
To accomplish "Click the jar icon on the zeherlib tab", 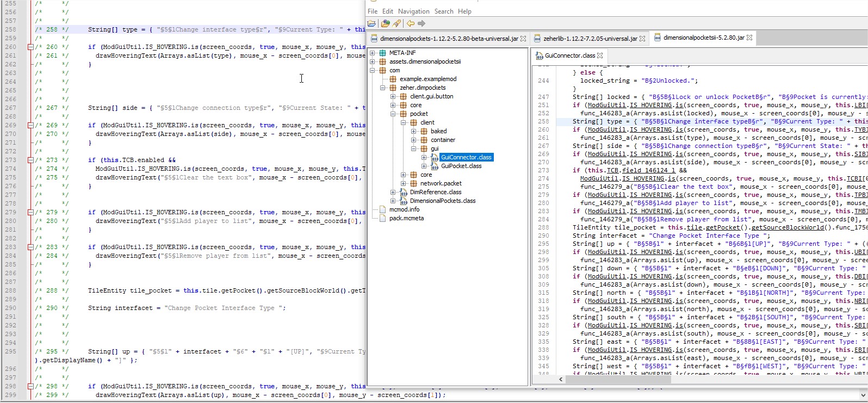I will (537, 39).
